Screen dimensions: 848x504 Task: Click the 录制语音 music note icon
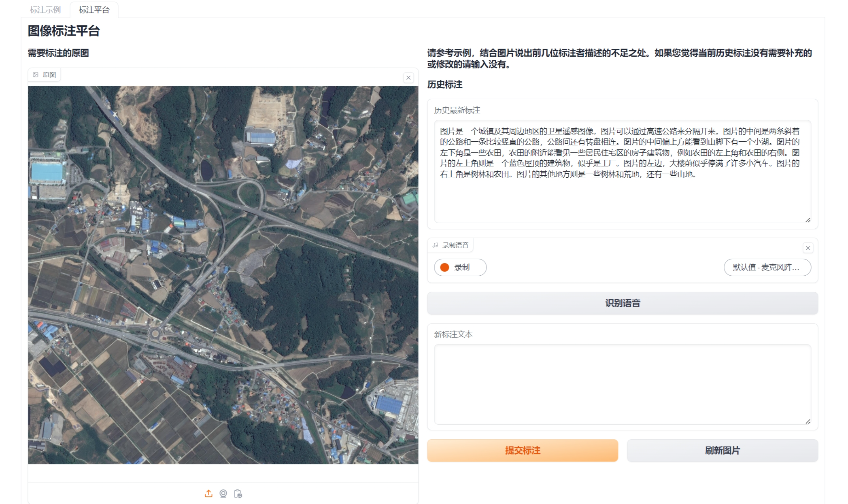[x=435, y=245]
